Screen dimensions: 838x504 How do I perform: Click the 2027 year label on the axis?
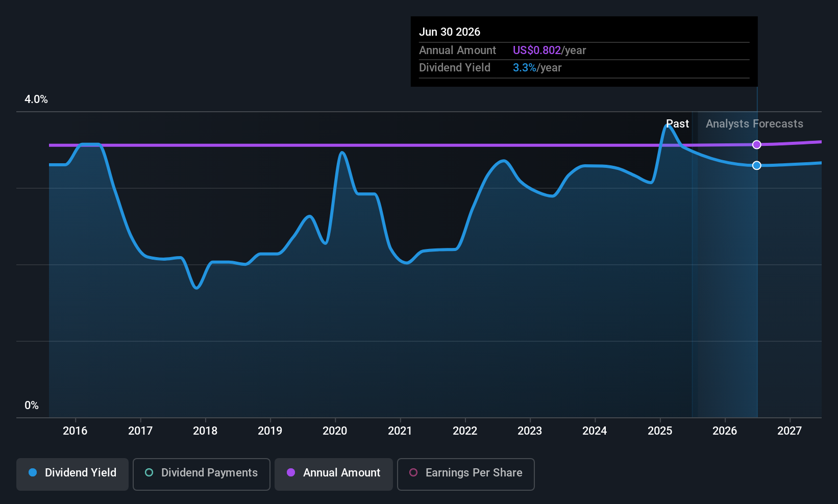[x=790, y=431]
